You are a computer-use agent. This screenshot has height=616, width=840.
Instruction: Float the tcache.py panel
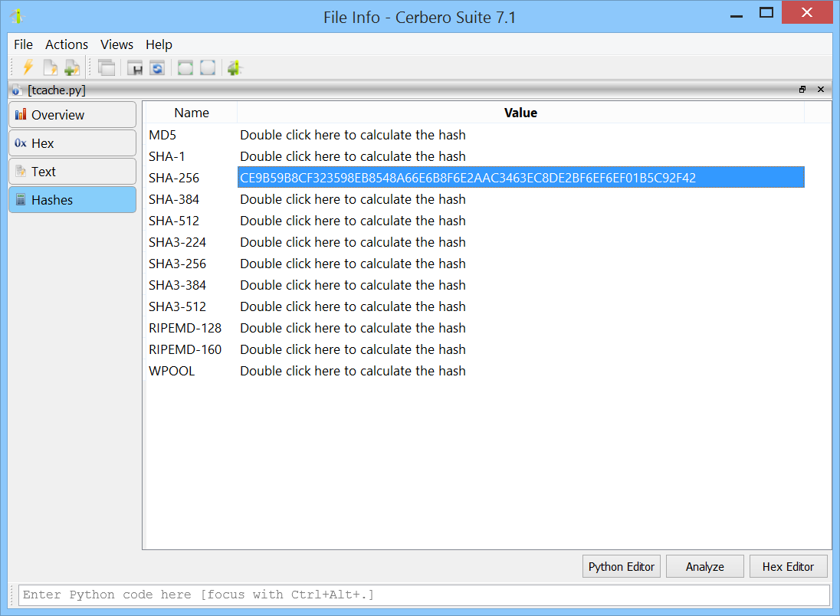802,90
